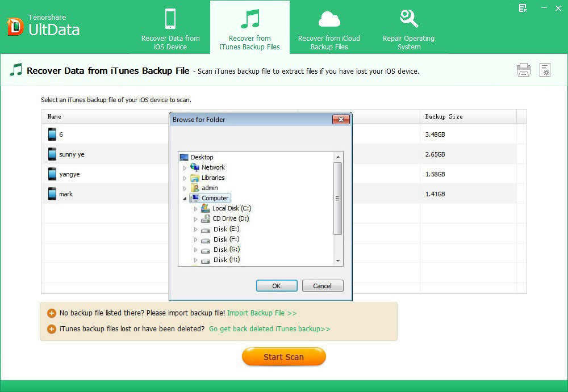
Task: Open the Repair Operating System tab
Action: (x=408, y=28)
